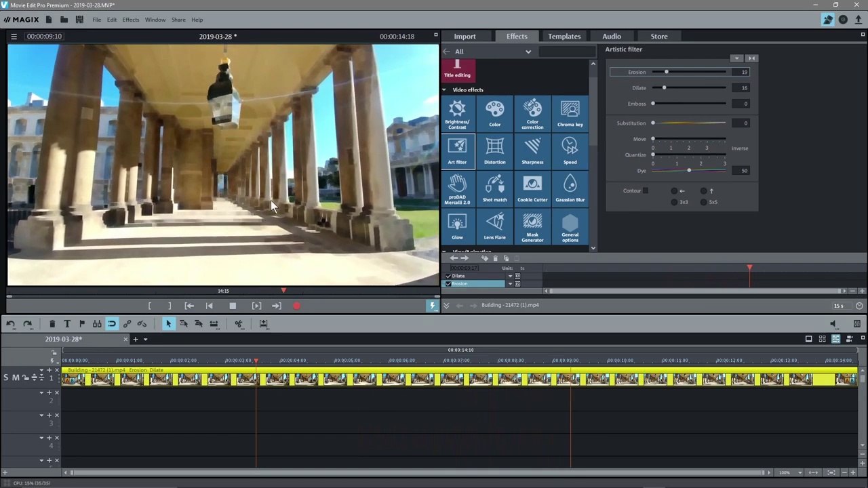The width and height of the screenshot is (868, 488).
Task: Click the red record button
Action: [x=296, y=306]
